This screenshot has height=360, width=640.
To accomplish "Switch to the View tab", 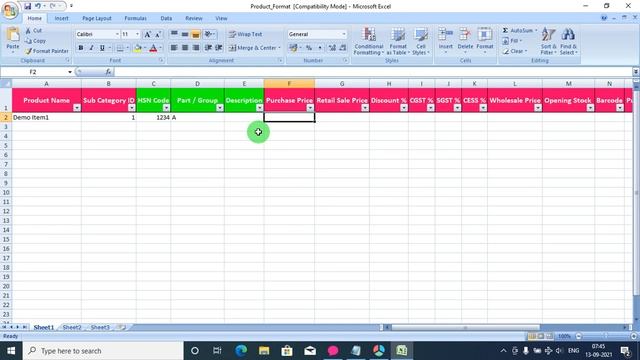I will [x=221, y=18].
